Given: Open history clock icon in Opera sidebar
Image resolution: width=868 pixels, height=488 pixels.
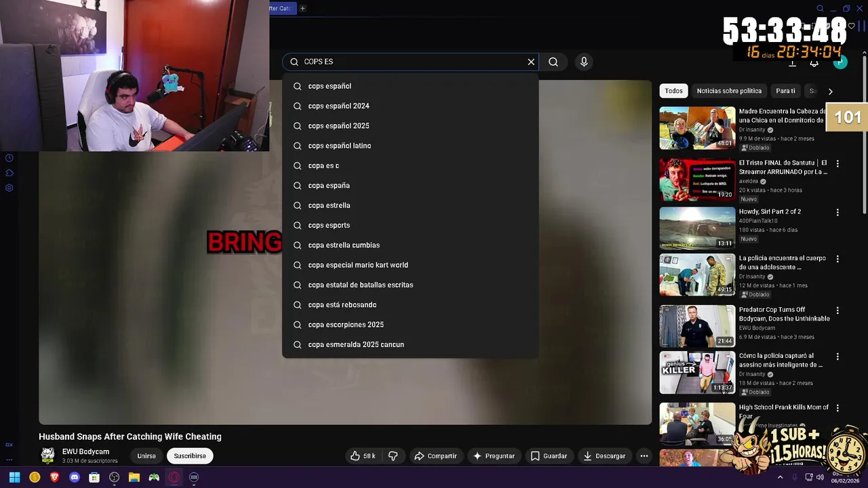Looking at the screenshot, I should point(9,158).
